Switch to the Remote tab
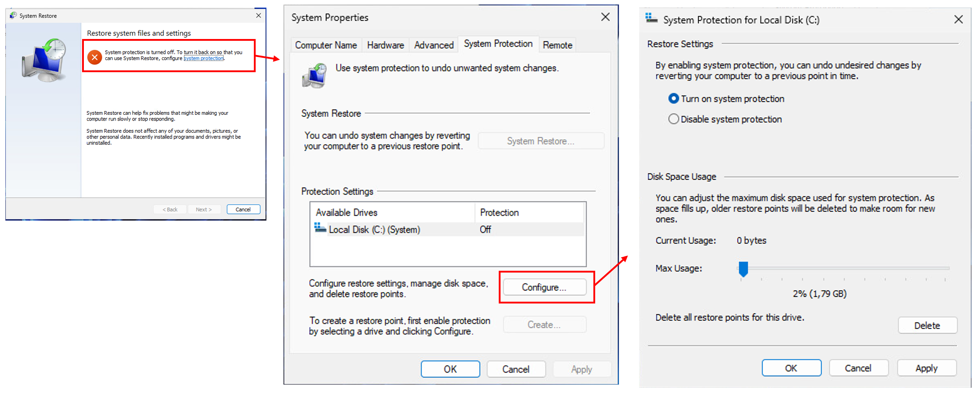This screenshot has width=980, height=416. 557,45
